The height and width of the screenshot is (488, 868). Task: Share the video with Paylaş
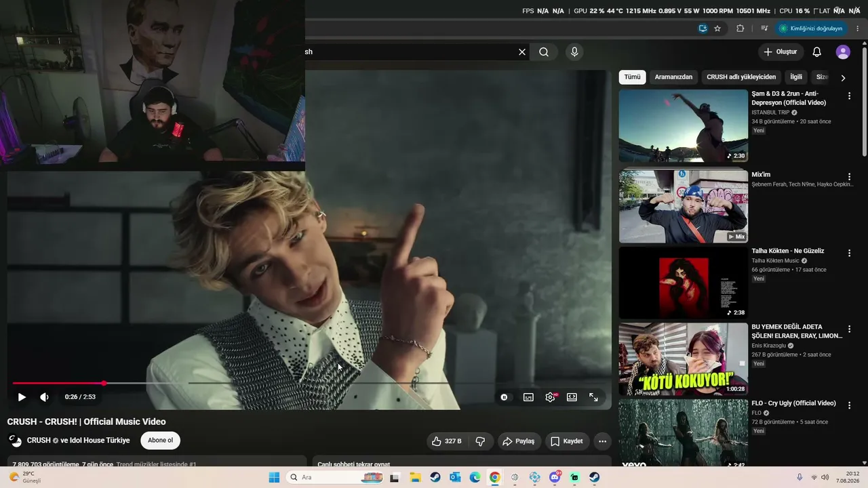(x=519, y=441)
